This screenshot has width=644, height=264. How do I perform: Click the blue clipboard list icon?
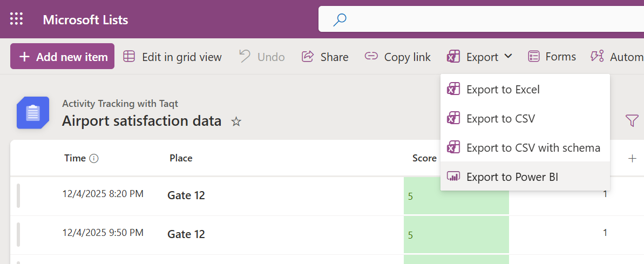[33, 113]
